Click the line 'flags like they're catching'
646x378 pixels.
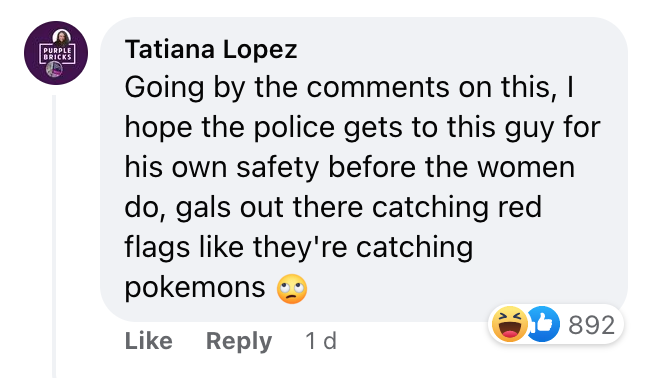click(x=299, y=247)
